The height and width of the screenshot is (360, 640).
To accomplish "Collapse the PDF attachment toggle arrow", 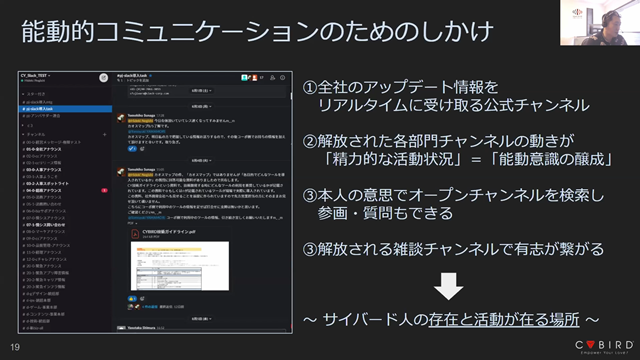I will (136, 223).
